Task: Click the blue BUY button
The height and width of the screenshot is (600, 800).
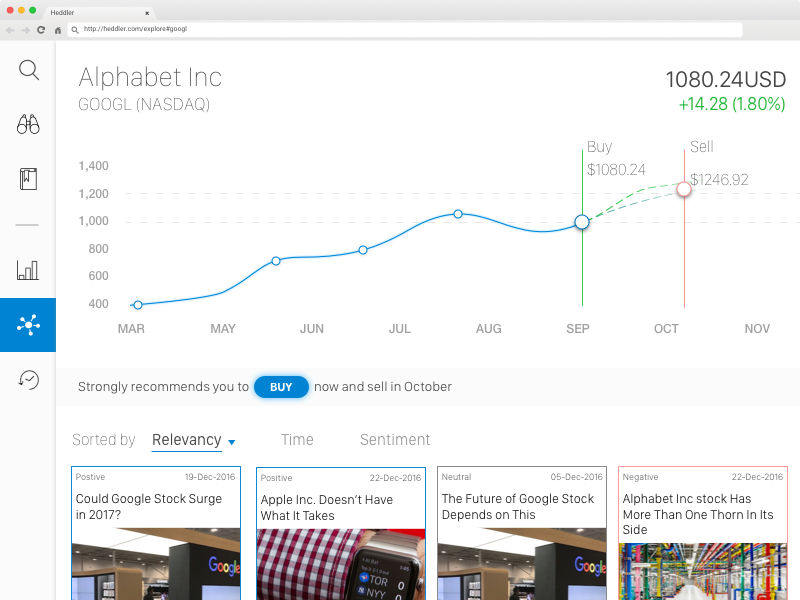Action: (281, 387)
